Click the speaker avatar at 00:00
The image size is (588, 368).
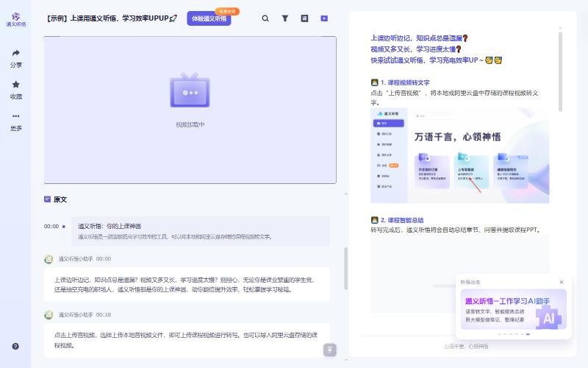pos(49,259)
